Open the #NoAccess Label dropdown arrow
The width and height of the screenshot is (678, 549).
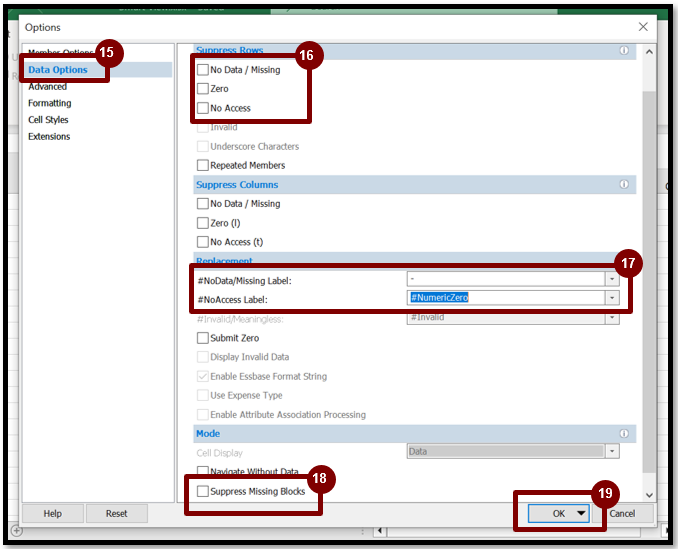coord(612,298)
